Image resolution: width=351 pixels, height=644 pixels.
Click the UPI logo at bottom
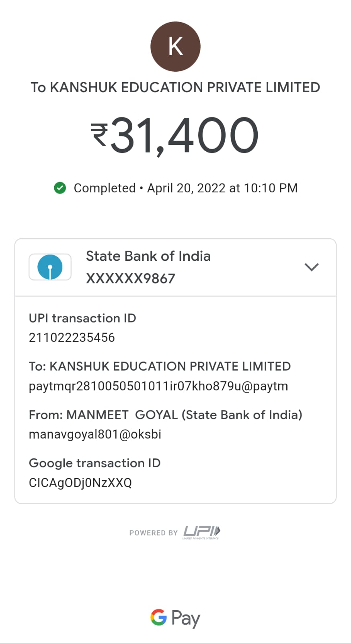[x=202, y=532]
